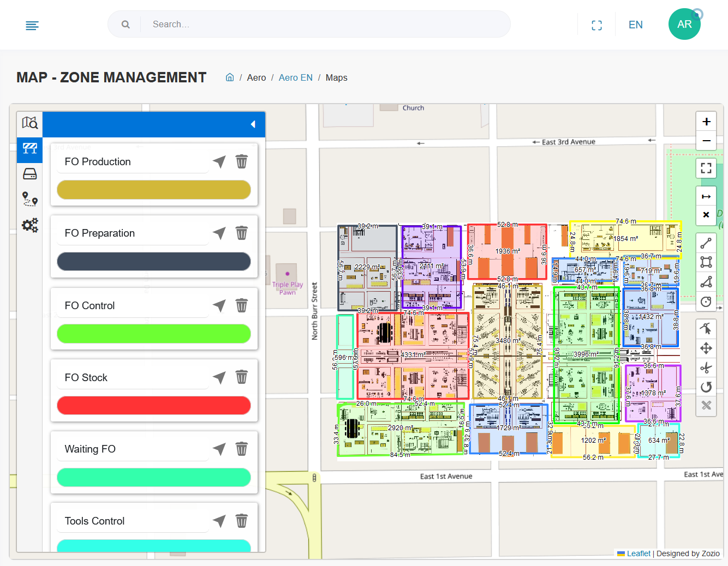This screenshot has height=566, width=728.
Task: Delete the FO Control zone
Action: [241, 305]
